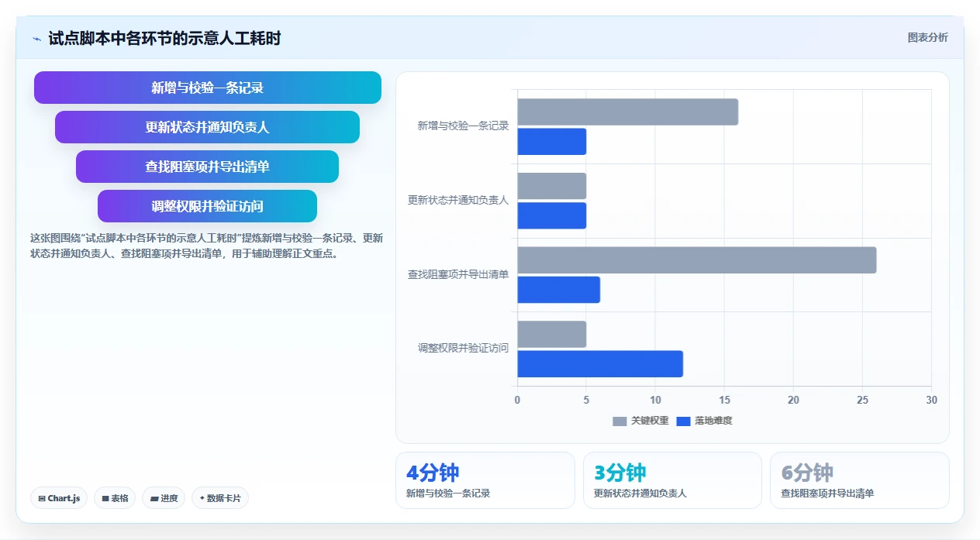Select the 更新状态并通知负责人 funnel bar
This screenshot has height=540, width=980.
point(207,127)
